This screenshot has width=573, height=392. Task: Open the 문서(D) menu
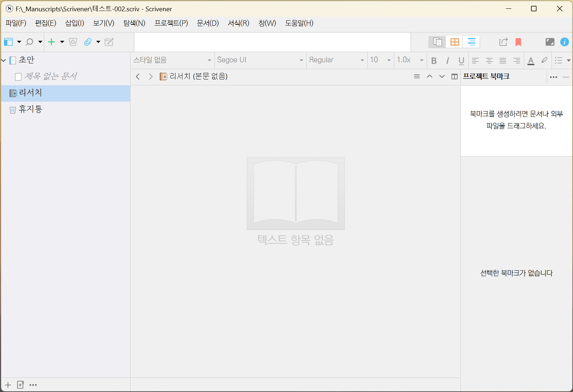(208, 23)
